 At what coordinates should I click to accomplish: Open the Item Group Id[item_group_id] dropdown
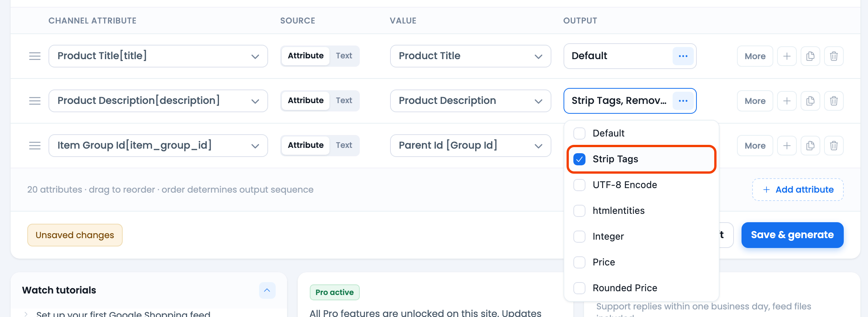(158, 146)
